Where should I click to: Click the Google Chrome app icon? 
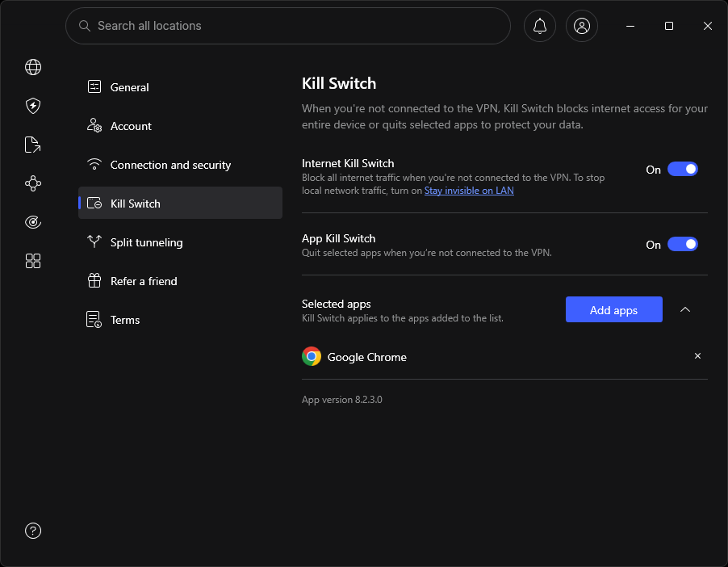click(312, 356)
